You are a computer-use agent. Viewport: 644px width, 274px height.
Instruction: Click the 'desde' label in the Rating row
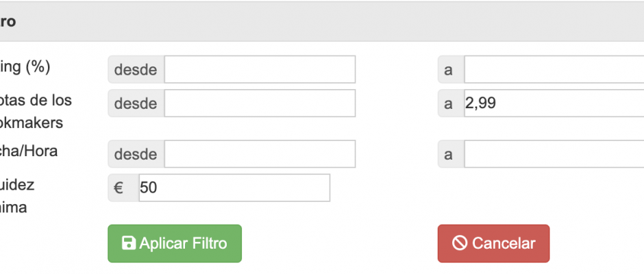pyautogui.click(x=136, y=69)
